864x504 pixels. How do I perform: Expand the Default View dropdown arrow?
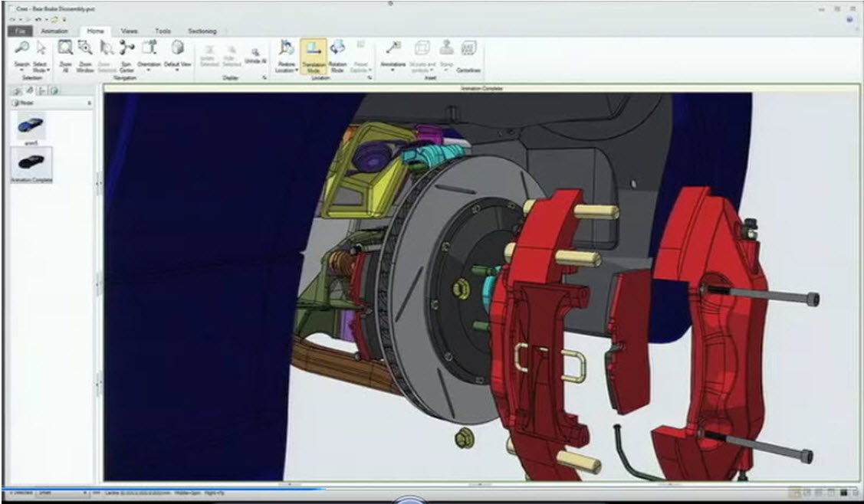(x=177, y=70)
